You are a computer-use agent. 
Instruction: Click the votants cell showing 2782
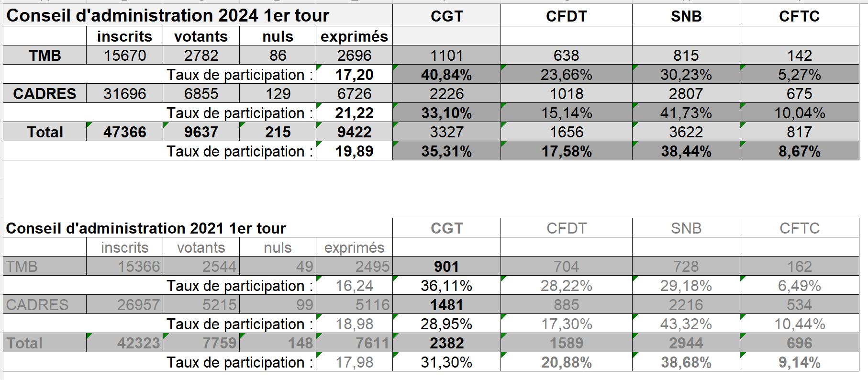(201, 56)
